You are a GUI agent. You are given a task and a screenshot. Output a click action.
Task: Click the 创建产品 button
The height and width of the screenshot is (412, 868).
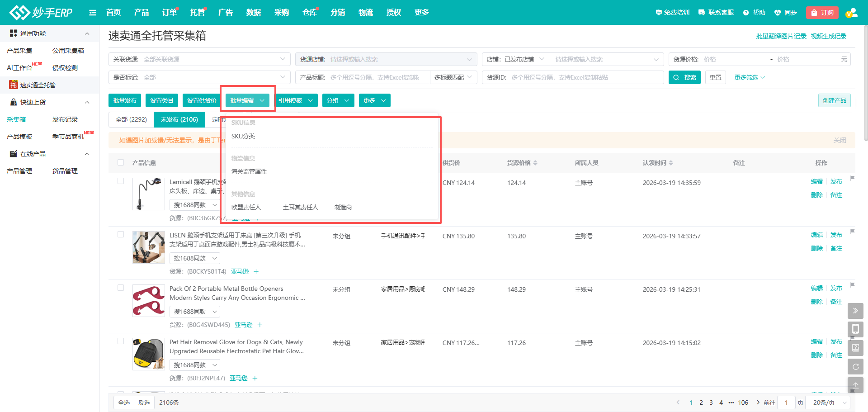(835, 100)
